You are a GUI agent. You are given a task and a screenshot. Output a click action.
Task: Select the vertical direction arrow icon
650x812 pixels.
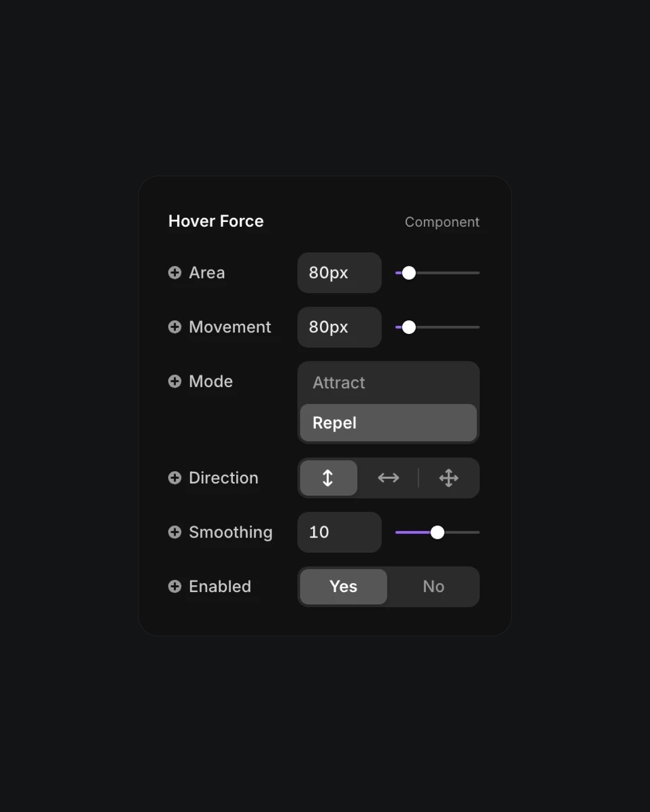[x=328, y=478]
